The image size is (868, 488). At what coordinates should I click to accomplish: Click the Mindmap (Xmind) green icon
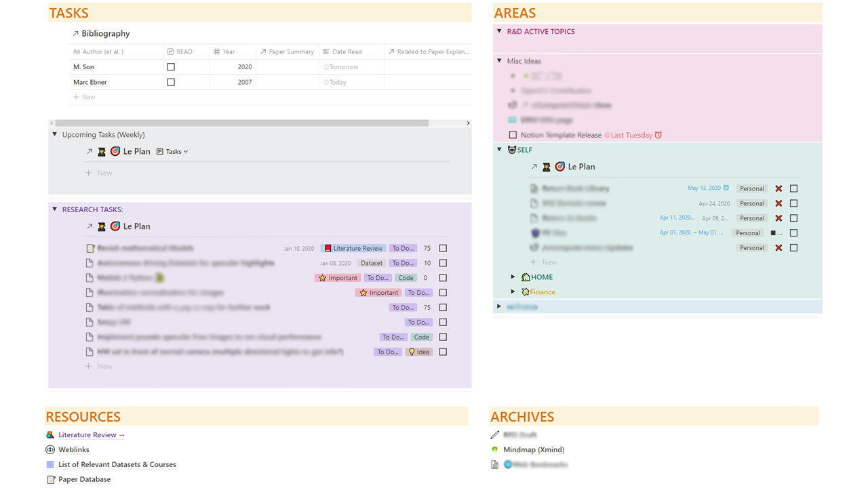click(x=495, y=449)
